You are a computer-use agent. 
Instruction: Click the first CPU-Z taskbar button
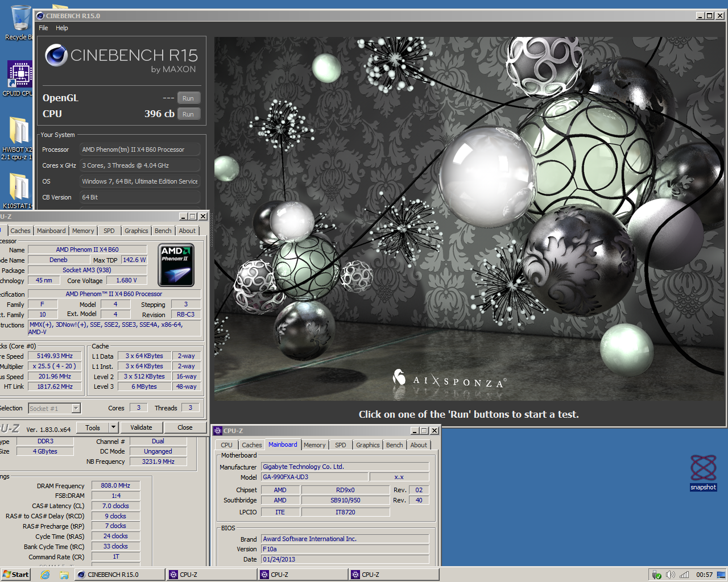[x=212, y=575]
